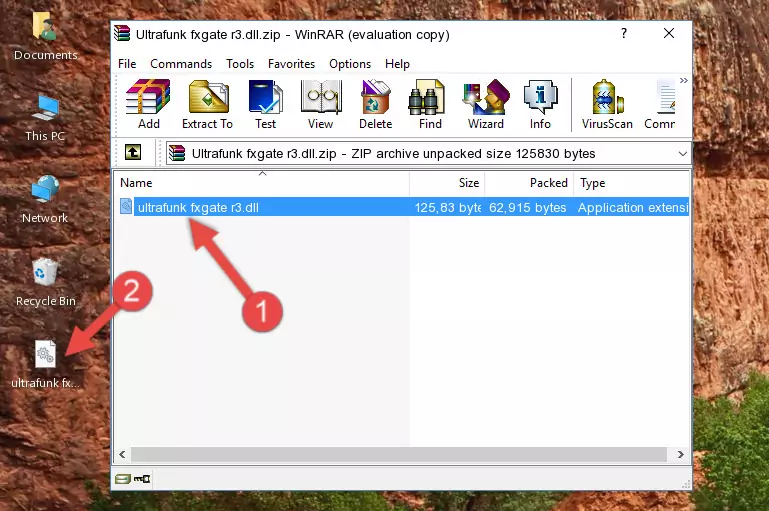
Task: Open the Extract To tool
Action: click(x=207, y=104)
